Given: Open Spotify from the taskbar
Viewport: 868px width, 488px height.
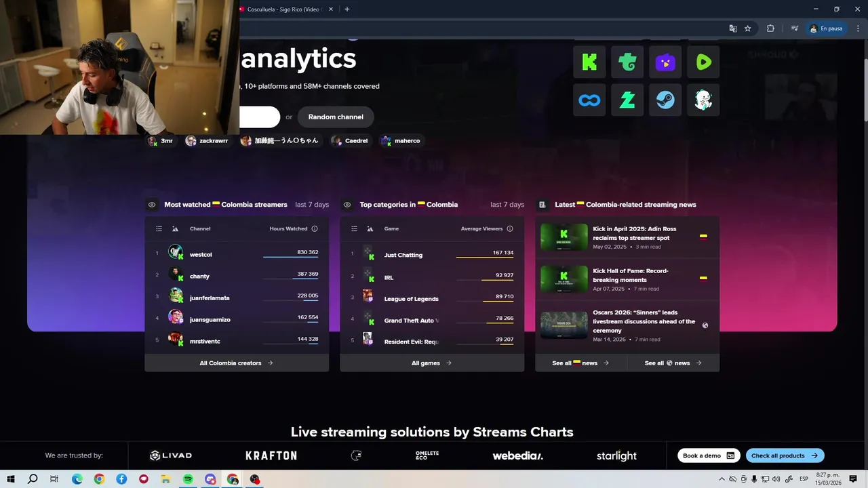Looking at the screenshot, I should (x=188, y=479).
